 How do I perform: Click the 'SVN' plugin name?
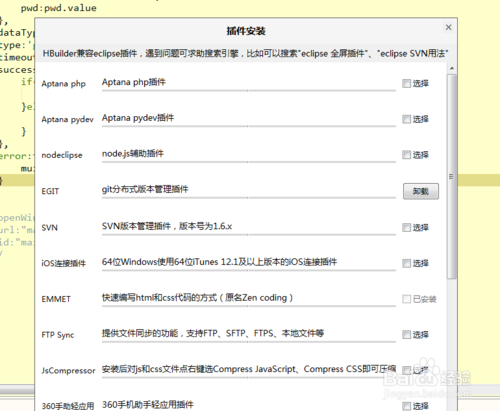[x=49, y=228]
